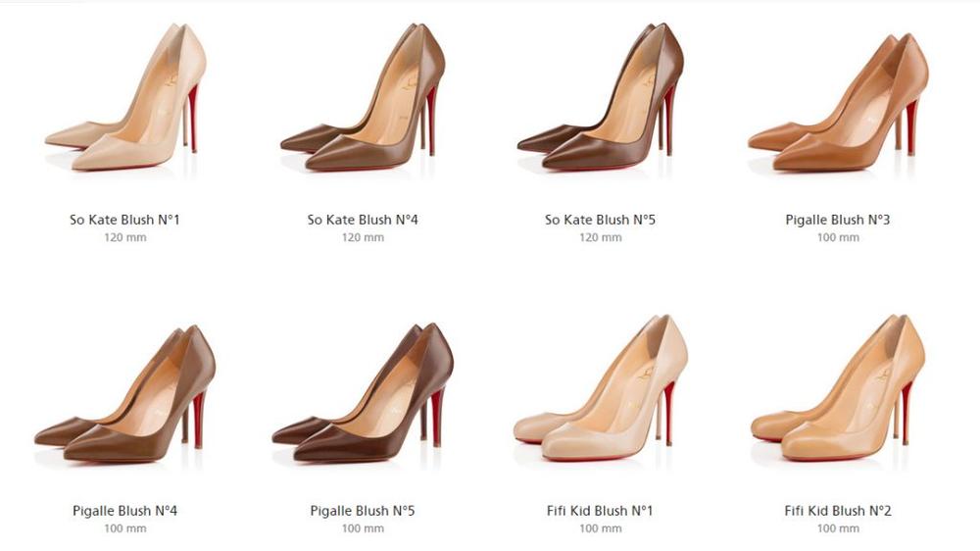Click the 100 mm text below Fifi Kid Blush N°2
Screen dimensions: 980x551
[x=838, y=529]
